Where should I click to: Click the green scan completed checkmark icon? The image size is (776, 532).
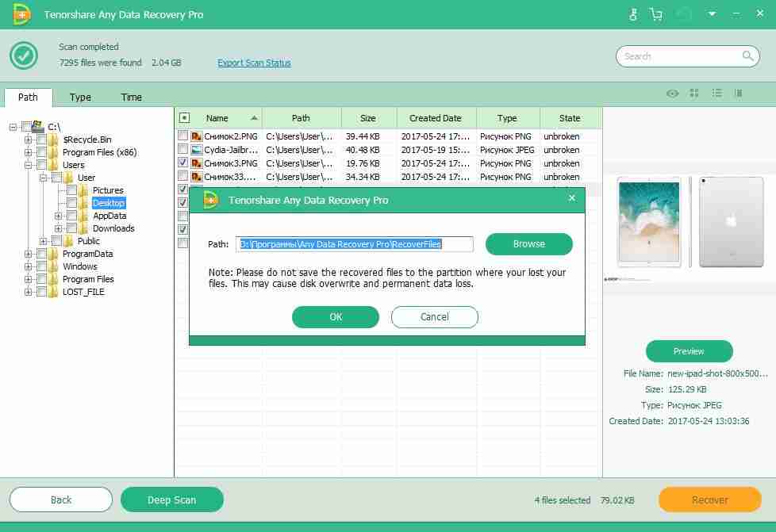pyautogui.click(x=23, y=55)
